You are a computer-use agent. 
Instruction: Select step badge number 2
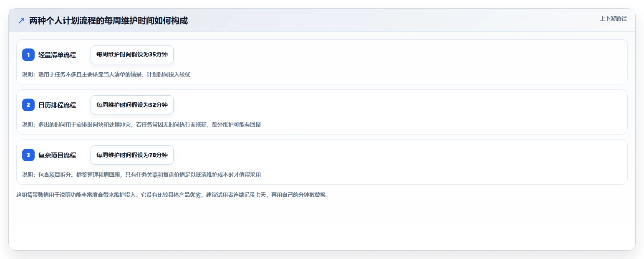28,105
